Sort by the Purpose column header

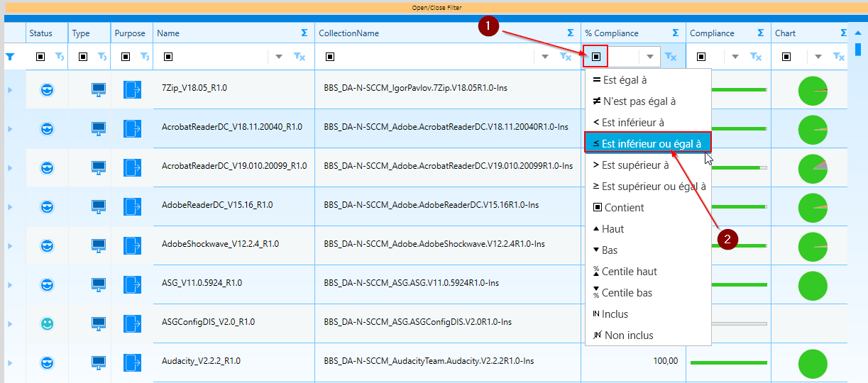130,33
